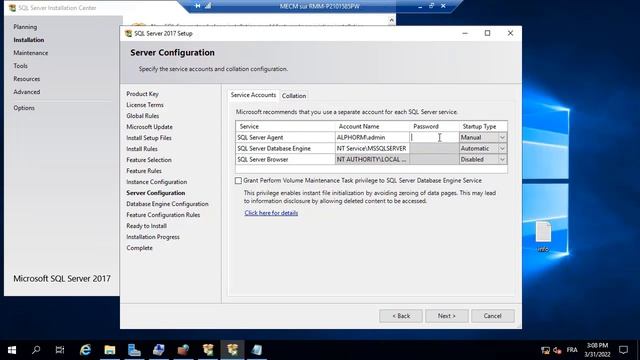640x360 pixels.
Task: Click the SQL Server 2017 Setup title icon
Action: (128, 33)
